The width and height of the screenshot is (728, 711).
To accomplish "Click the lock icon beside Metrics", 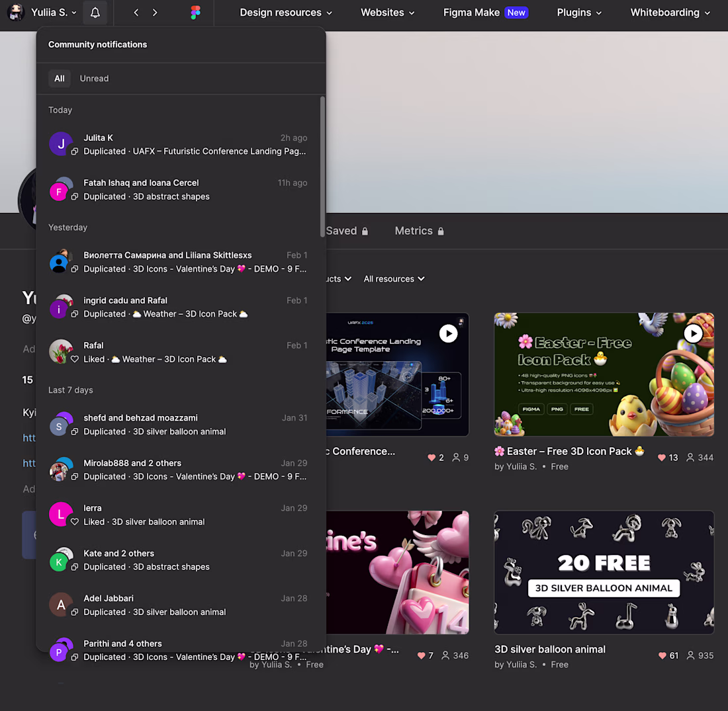I will (441, 231).
